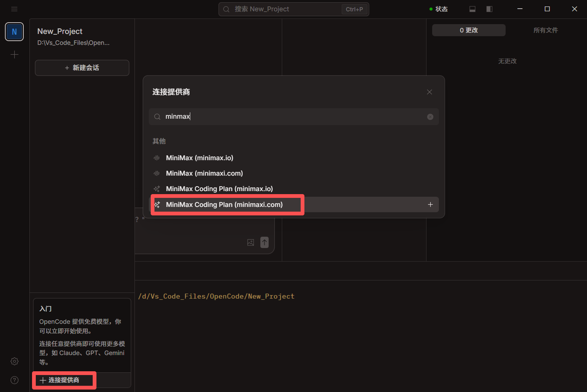The width and height of the screenshot is (587, 392).
Task: Toggle the bottom panel layout icon
Action: click(x=472, y=9)
